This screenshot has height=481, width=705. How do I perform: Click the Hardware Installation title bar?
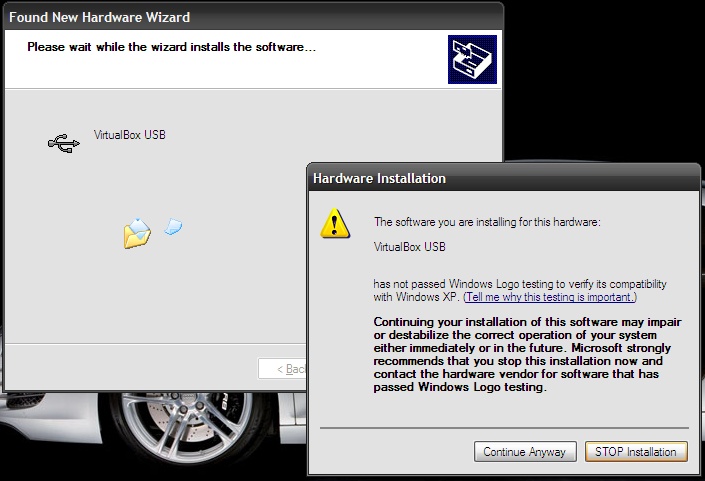[504, 178]
